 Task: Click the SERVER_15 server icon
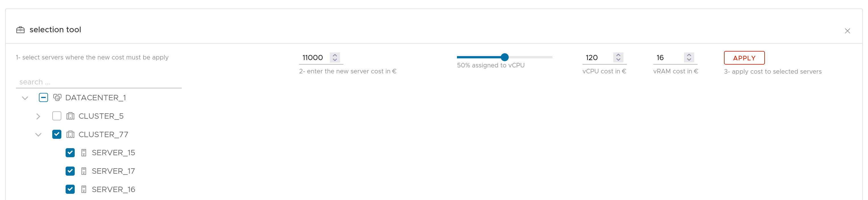[84, 153]
